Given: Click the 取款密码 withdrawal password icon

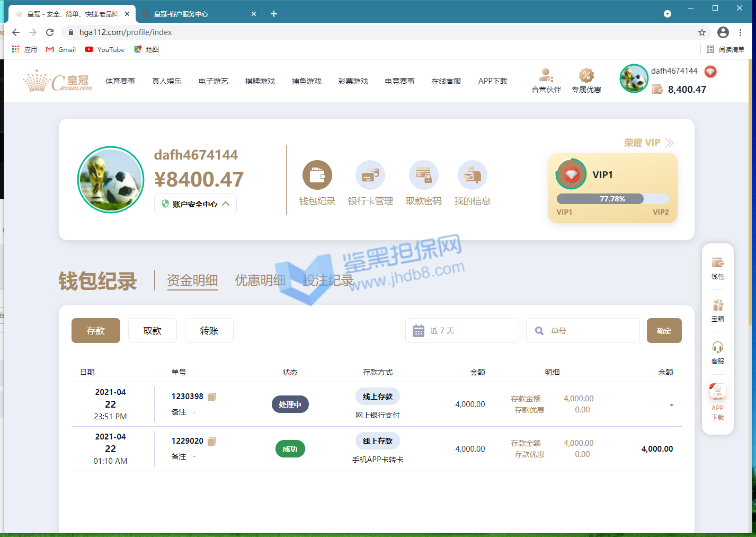Looking at the screenshot, I should pyautogui.click(x=423, y=175).
